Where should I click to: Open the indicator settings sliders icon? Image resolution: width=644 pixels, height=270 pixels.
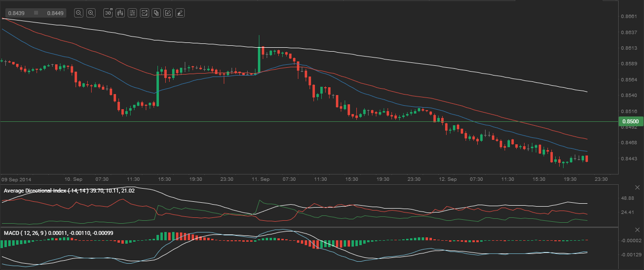tap(132, 13)
